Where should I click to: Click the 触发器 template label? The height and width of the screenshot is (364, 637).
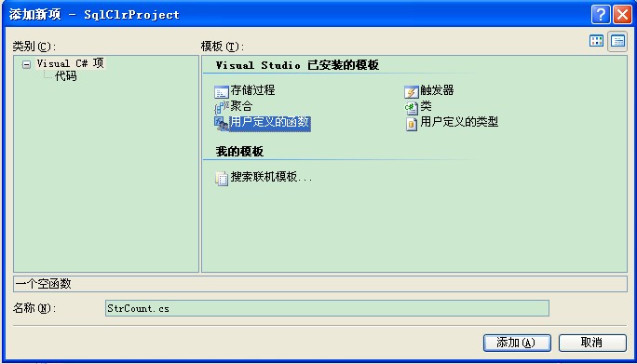[437, 90]
